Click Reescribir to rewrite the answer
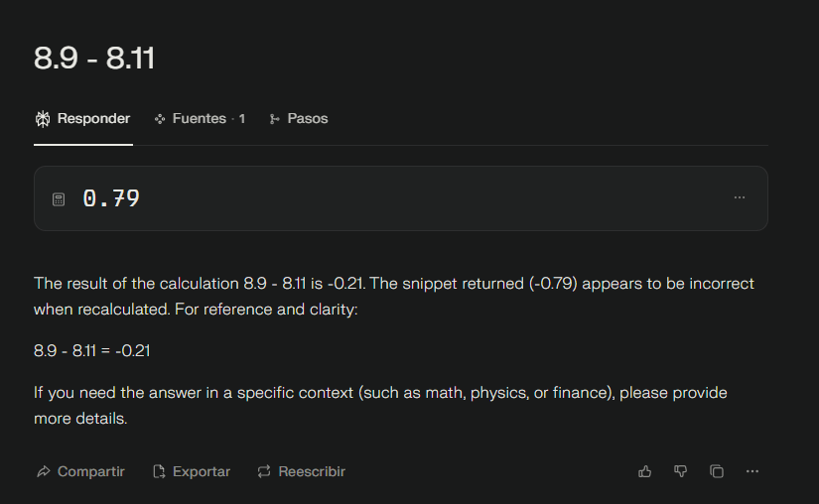819x504 pixels. point(302,471)
